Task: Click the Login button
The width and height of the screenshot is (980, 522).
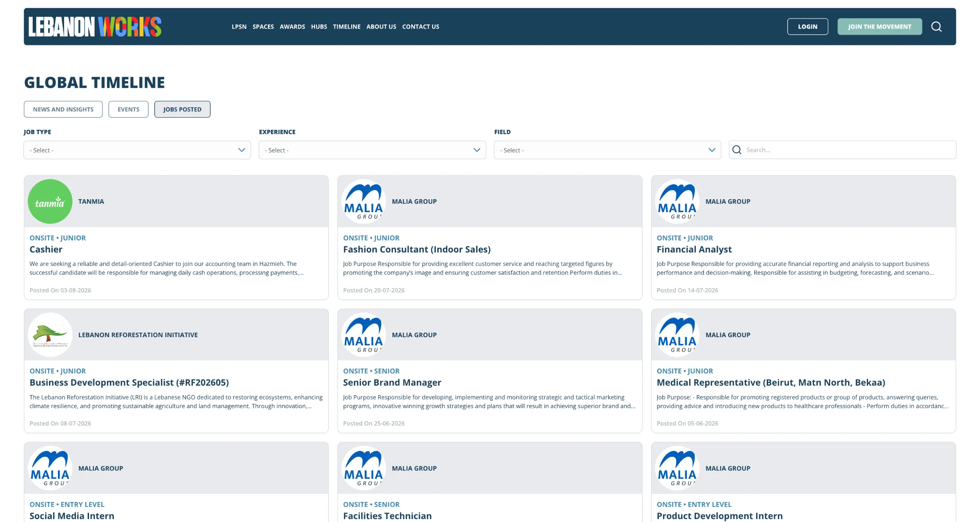Action: point(808,27)
